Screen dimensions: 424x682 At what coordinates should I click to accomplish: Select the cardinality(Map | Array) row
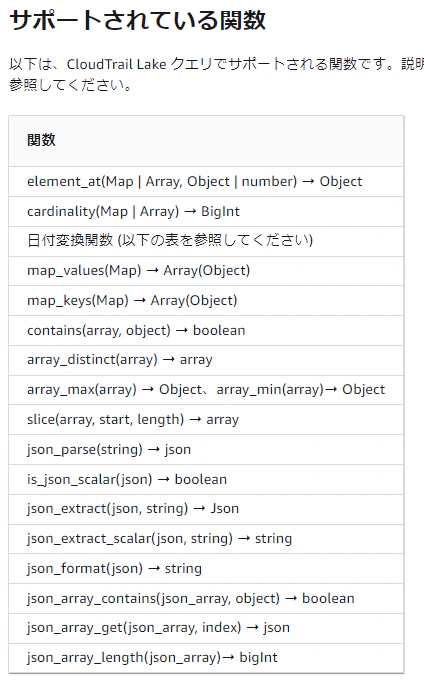pyautogui.click(x=206, y=211)
